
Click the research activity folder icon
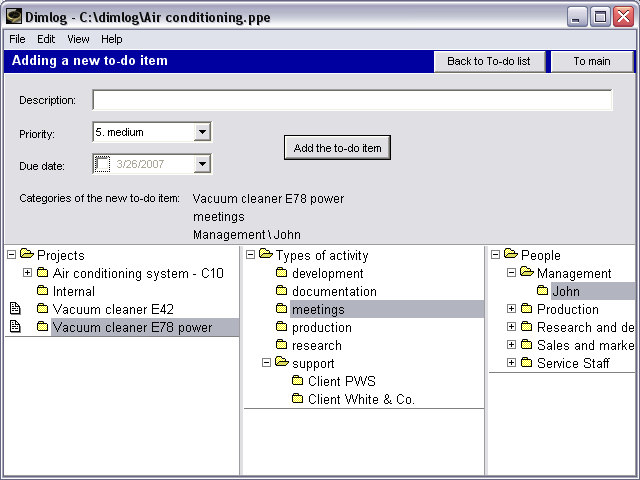(281, 345)
